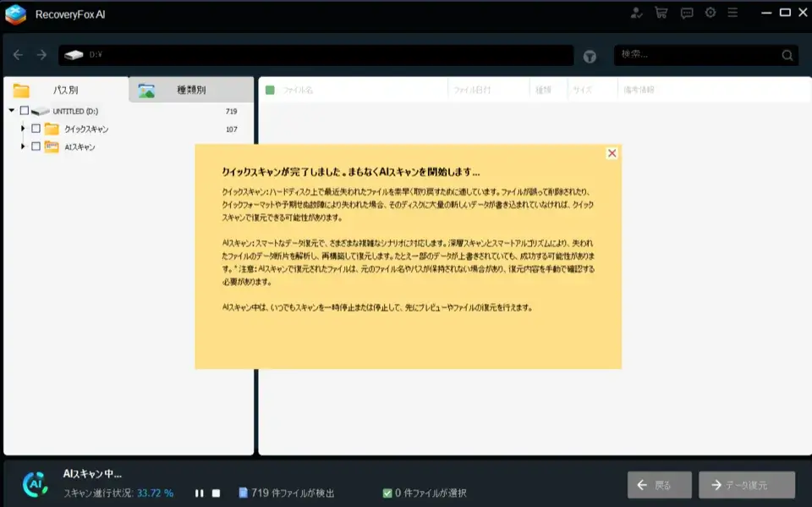The height and width of the screenshot is (507, 812).
Task: Open the settings gear icon
Action: point(710,13)
